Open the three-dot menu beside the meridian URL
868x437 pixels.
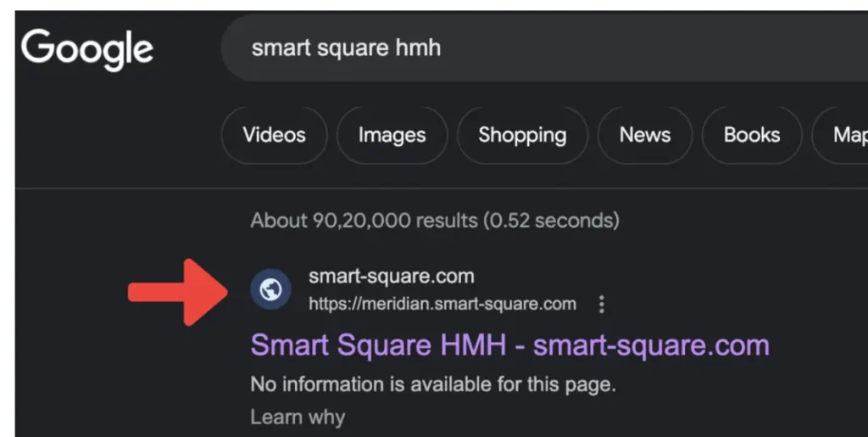tap(601, 304)
